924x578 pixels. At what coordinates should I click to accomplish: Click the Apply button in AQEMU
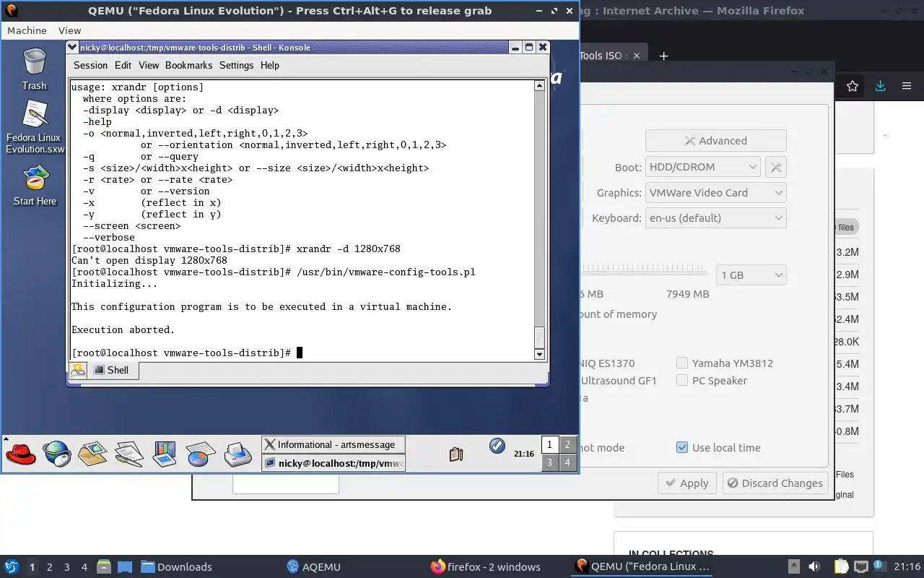(687, 483)
